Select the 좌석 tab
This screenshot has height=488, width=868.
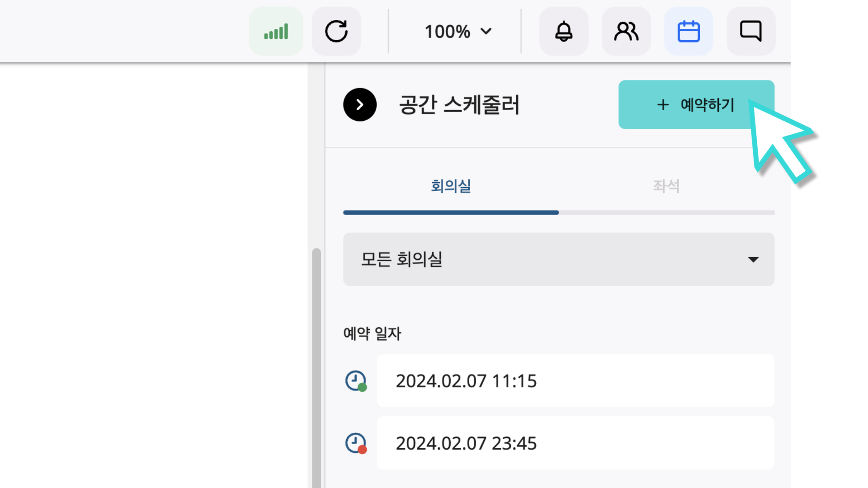point(664,186)
